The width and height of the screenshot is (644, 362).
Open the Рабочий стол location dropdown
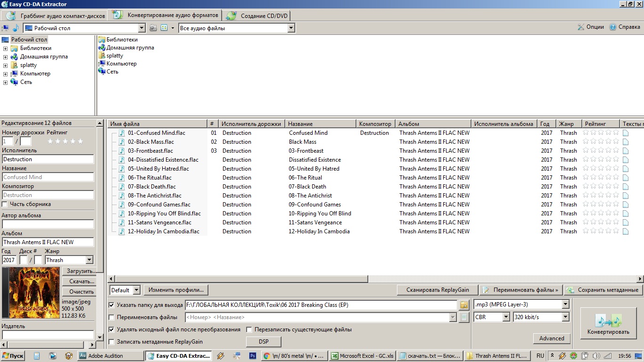(x=142, y=28)
